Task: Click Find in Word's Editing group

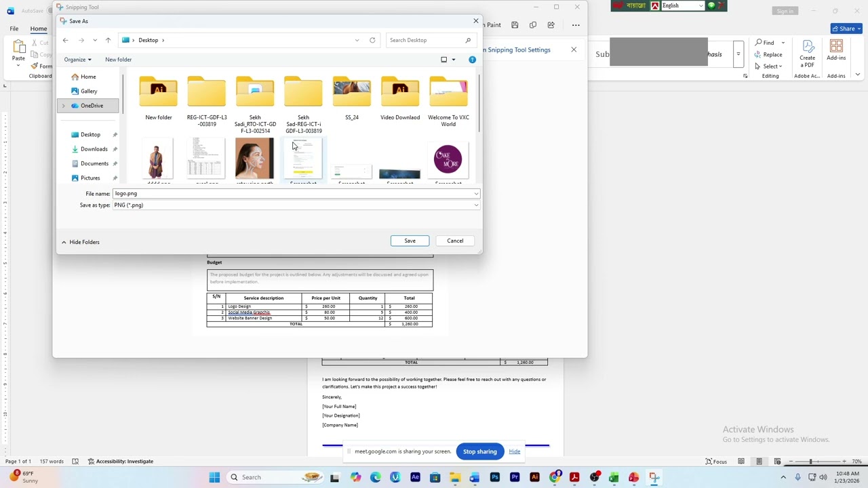Action: click(x=764, y=43)
